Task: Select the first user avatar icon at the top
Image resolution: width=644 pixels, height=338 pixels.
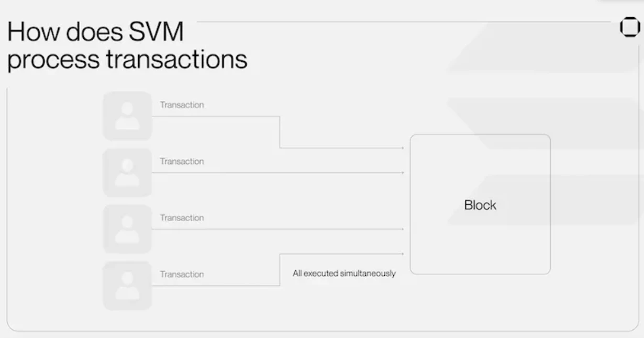Action: [x=127, y=116]
